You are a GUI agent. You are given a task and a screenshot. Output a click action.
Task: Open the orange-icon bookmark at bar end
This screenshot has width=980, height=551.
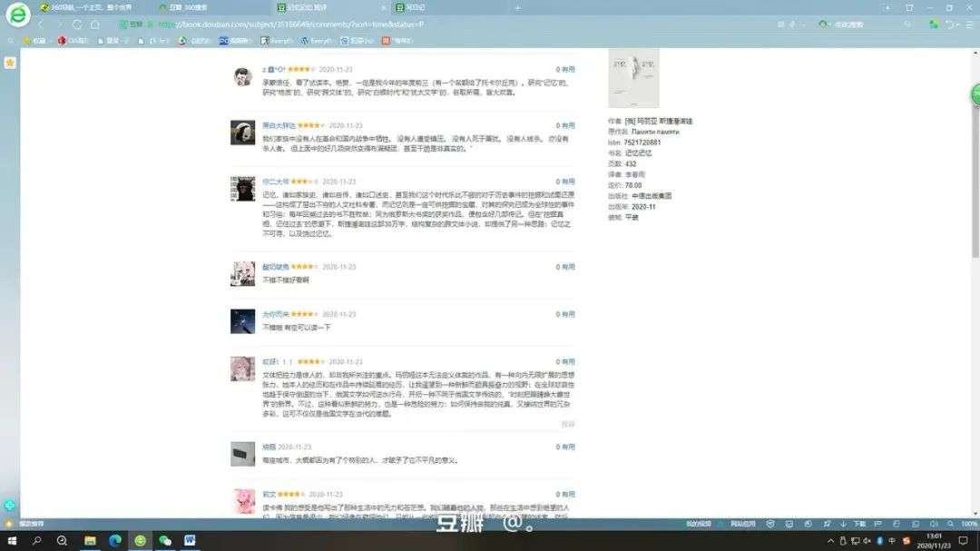coord(397,41)
